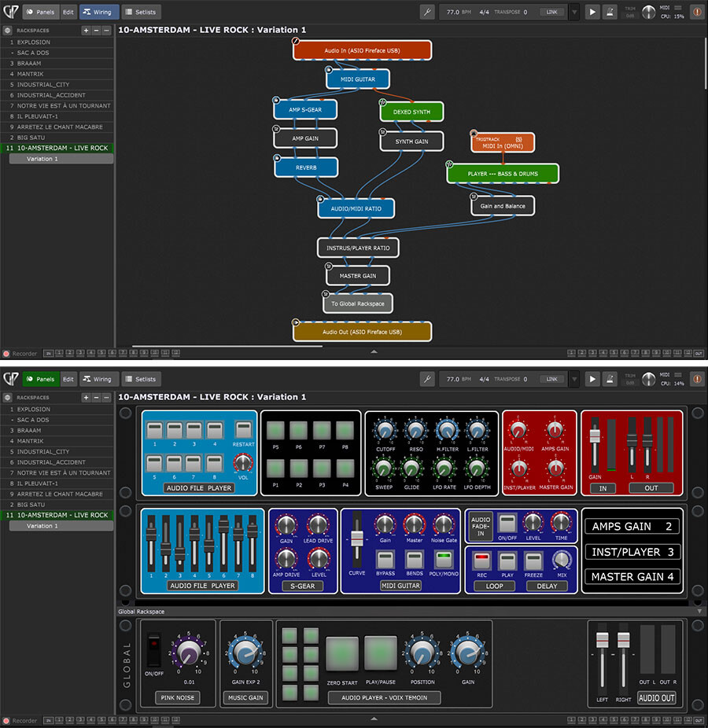Toggle the POLY/MONO switch in MIDI GUITAR panel

point(444,560)
